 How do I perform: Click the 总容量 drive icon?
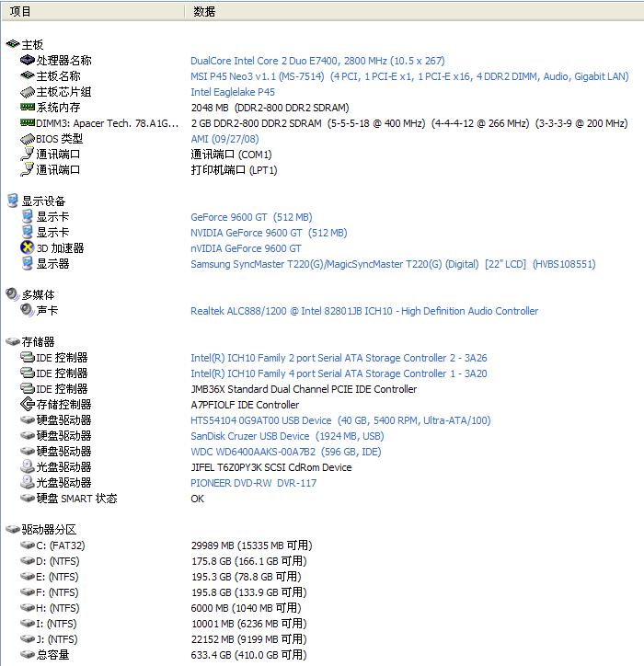coord(28,655)
